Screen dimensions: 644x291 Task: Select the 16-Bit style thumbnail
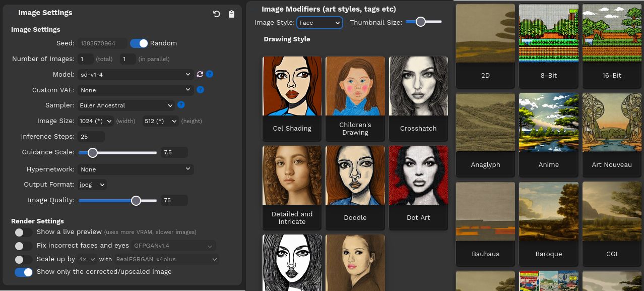tap(612, 45)
